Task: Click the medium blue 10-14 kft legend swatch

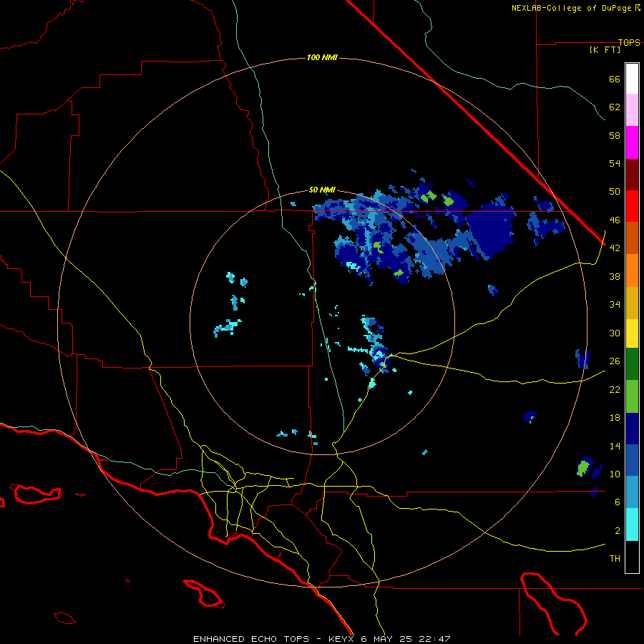Action: click(632, 460)
